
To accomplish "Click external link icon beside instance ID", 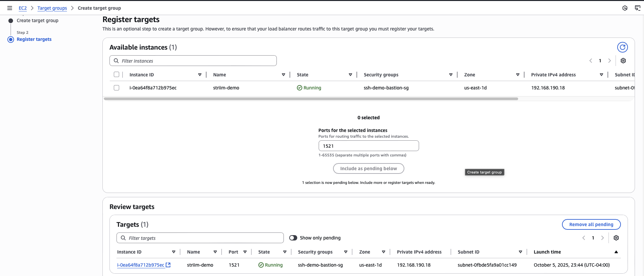I will [168, 265].
